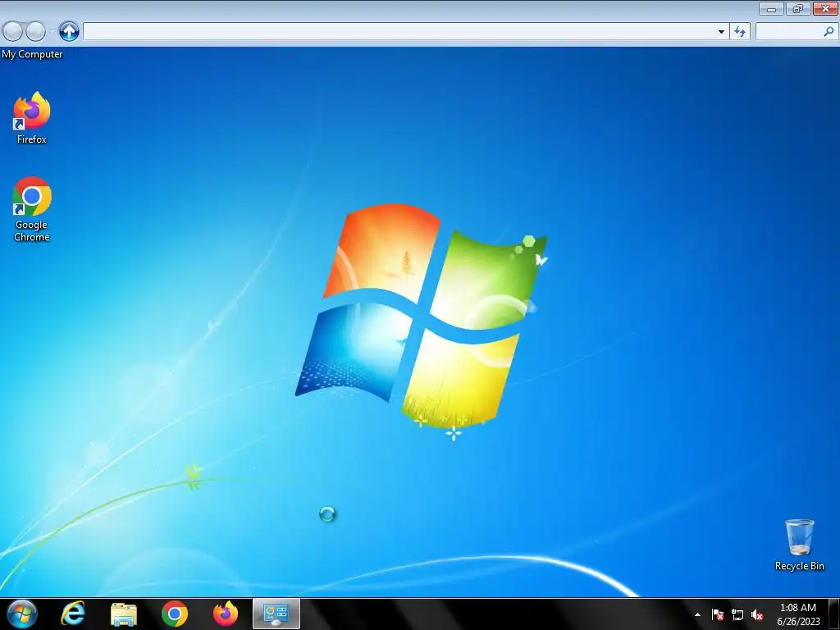
Task: Open the Action Center flag icon
Action: 718,614
